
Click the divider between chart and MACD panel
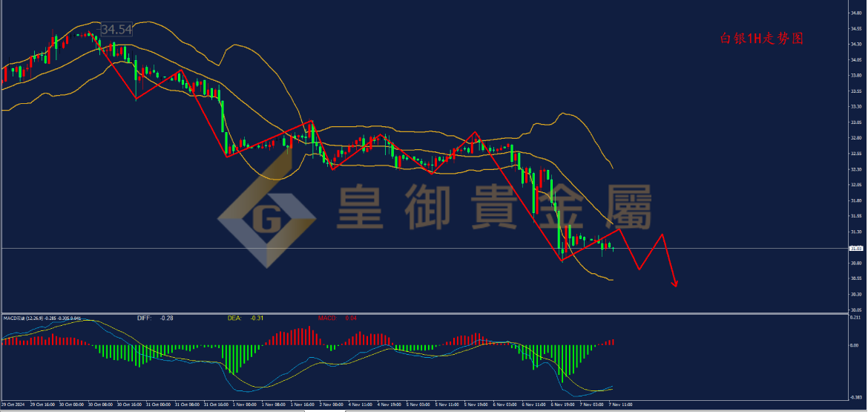click(x=424, y=314)
